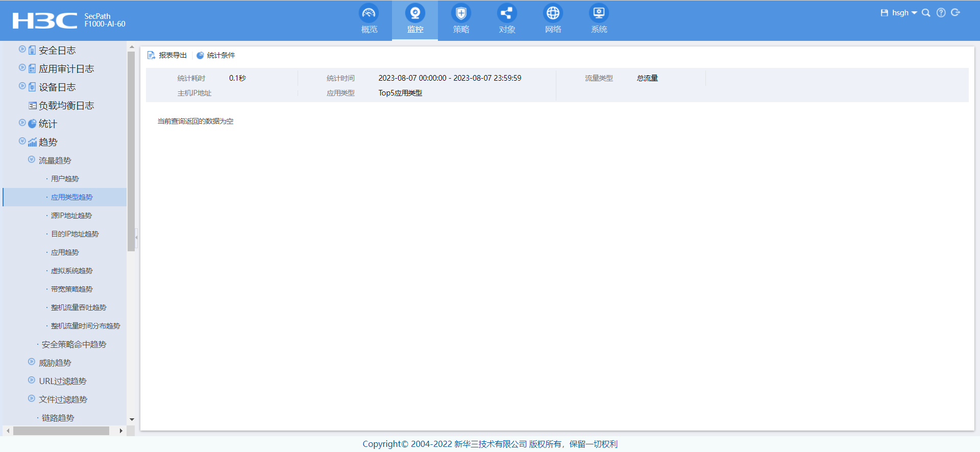Click the sidebar scroll-left arrow
Screen dimensions: 980x452
(8, 431)
